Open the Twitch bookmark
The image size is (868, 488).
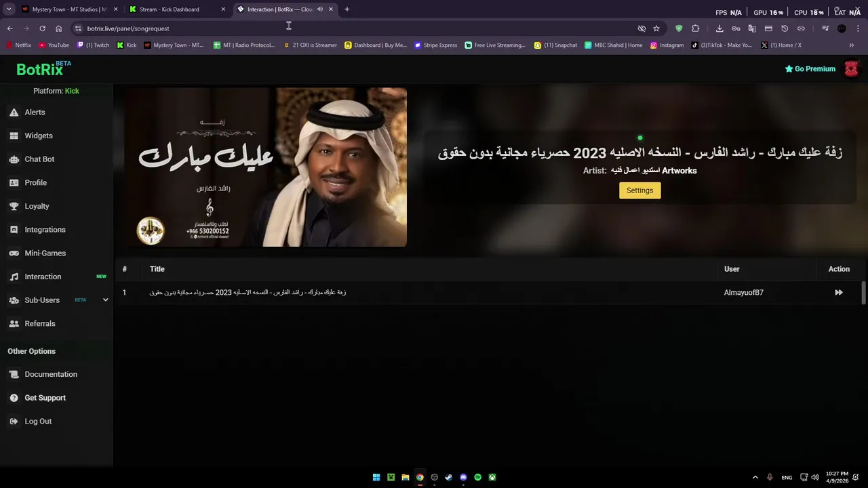point(94,45)
